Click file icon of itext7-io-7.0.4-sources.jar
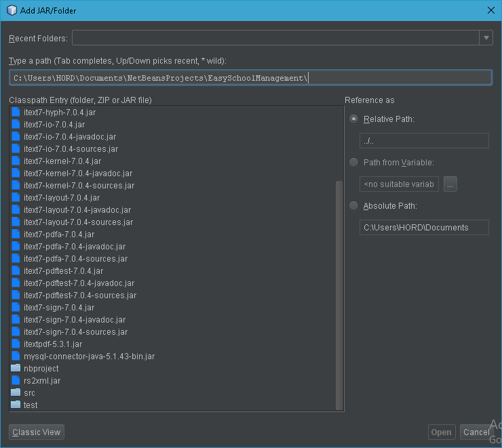The width and height of the screenshot is (502, 448). (x=16, y=148)
